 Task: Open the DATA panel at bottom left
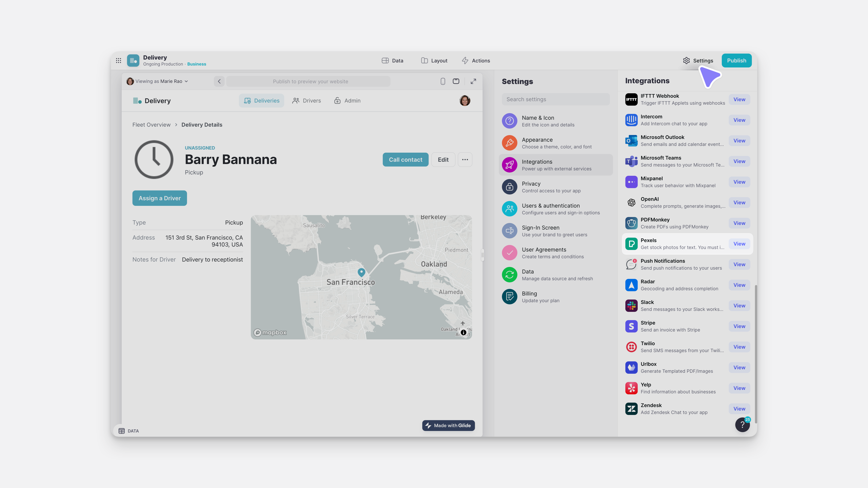click(128, 431)
